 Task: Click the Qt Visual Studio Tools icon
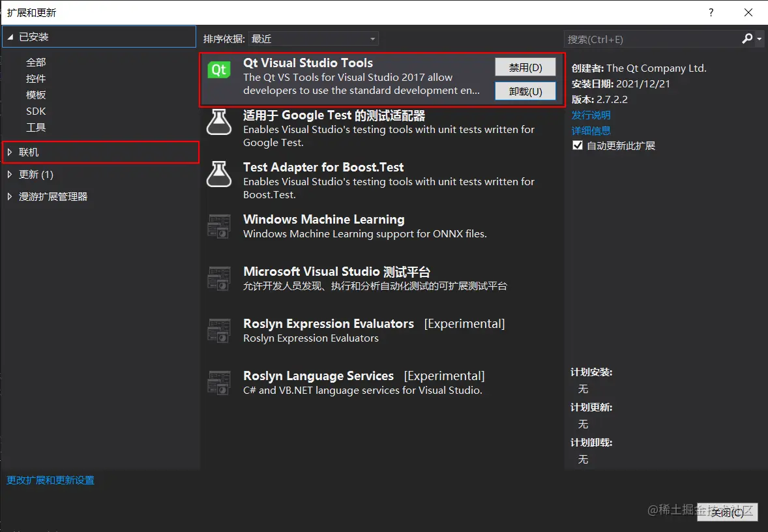(219, 70)
